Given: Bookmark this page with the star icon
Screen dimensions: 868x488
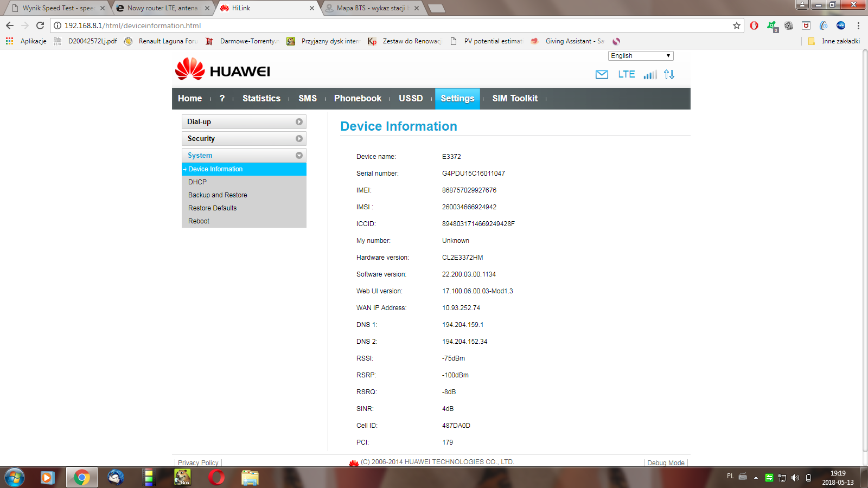Looking at the screenshot, I should tap(736, 25).
